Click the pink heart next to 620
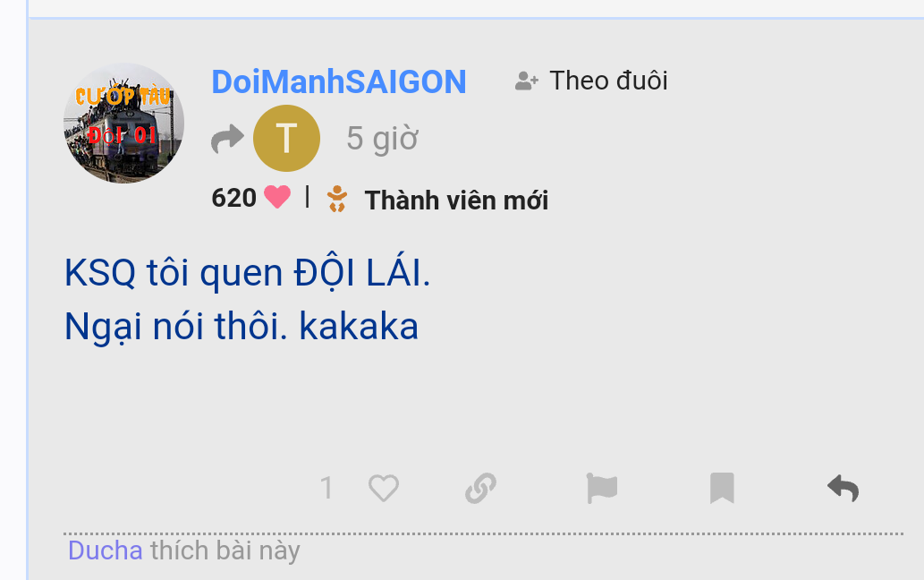The image size is (924, 580). [277, 197]
